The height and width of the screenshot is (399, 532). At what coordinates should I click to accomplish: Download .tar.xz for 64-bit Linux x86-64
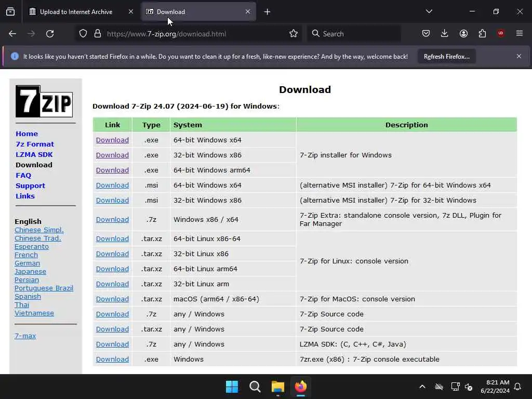tap(112, 238)
